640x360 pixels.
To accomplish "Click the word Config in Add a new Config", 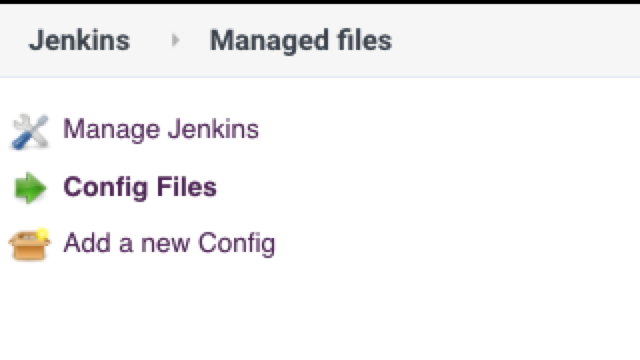I will pyautogui.click(x=237, y=244).
